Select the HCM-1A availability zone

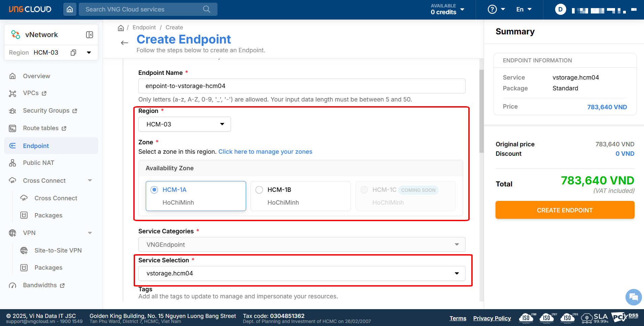point(155,190)
